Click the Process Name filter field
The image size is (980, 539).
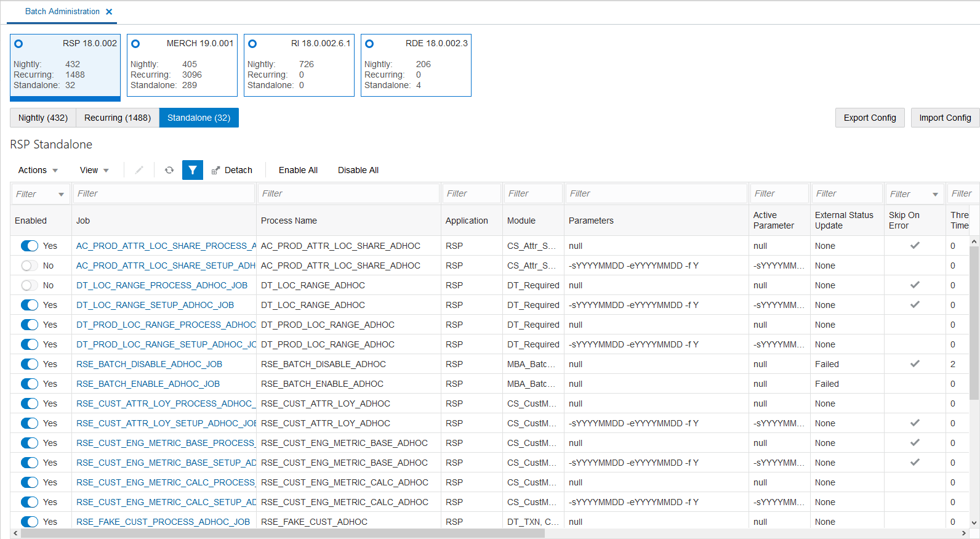pyautogui.click(x=348, y=193)
